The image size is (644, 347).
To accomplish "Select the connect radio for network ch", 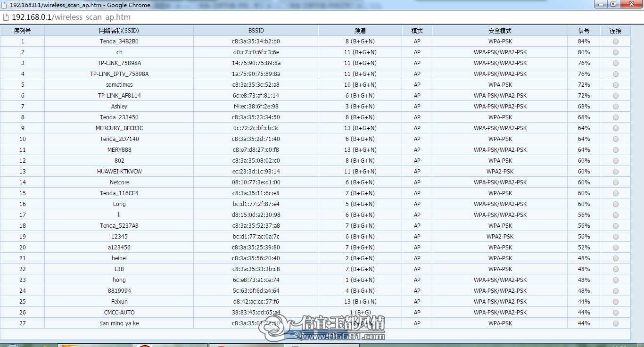I will (x=615, y=52).
